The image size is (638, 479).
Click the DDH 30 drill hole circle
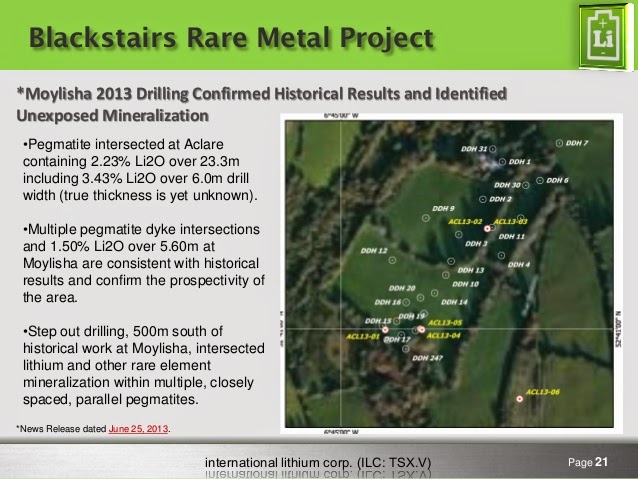526,185
